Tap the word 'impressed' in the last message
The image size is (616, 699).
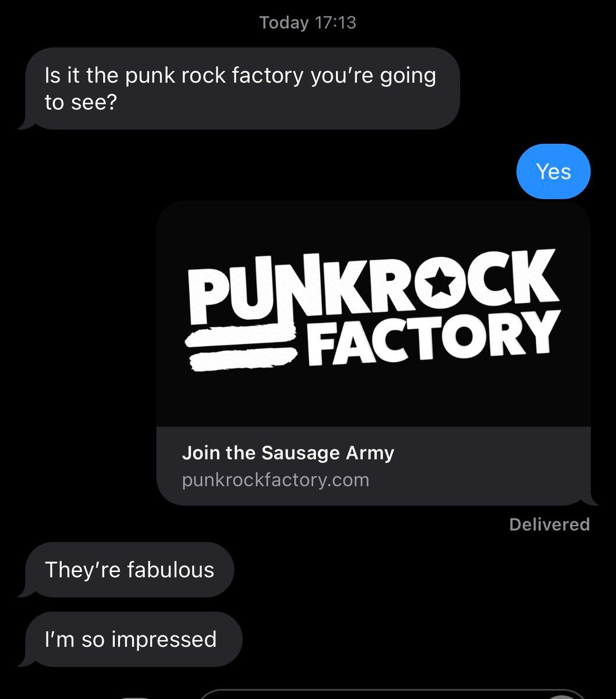164,640
